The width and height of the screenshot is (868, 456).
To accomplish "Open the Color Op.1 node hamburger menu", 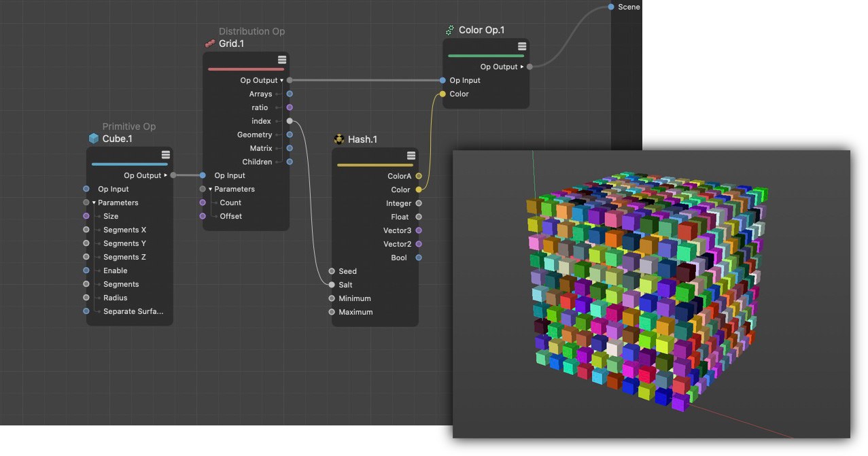I will (521, 46).
